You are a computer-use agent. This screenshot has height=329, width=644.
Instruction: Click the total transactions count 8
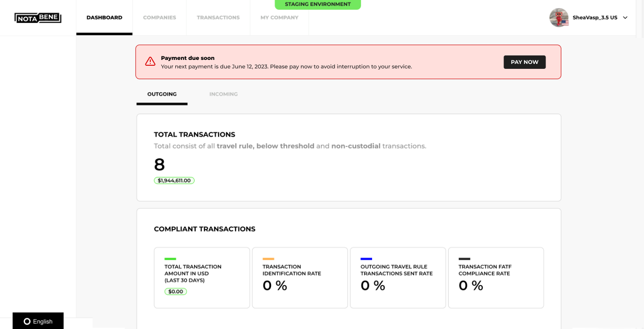pos(159,164)
